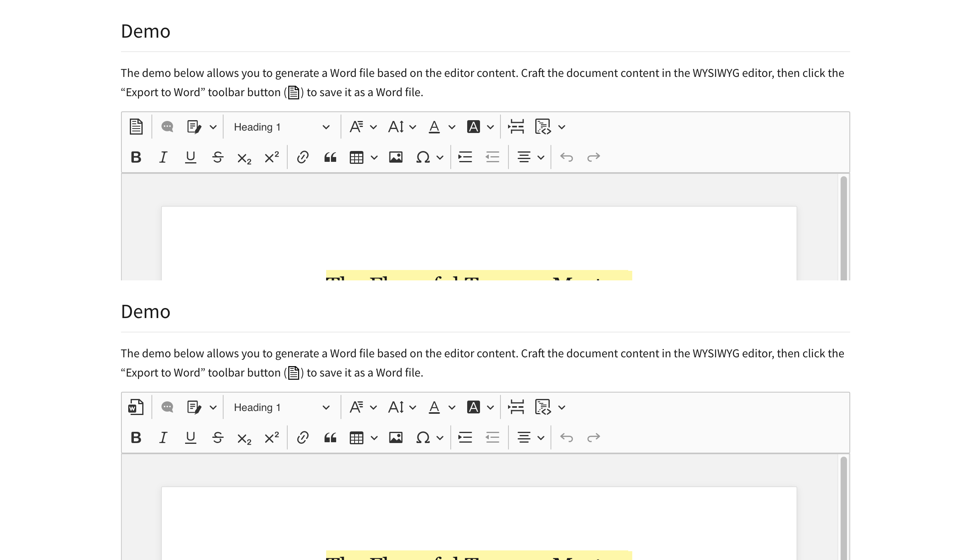
Task: Click scrollbar of the first editor content area
Action: tap(843, 228)
